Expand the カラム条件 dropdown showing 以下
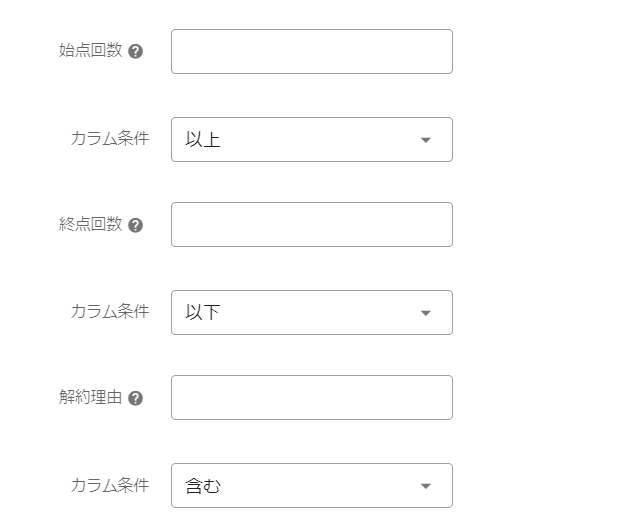This screenshot has height=526, width=629. click(x=311, y=313)
